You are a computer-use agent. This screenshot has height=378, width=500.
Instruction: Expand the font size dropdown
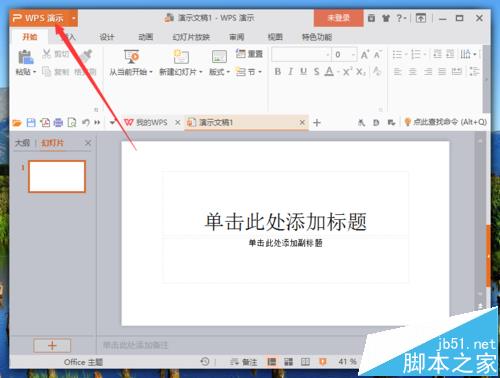pos(353,55)
